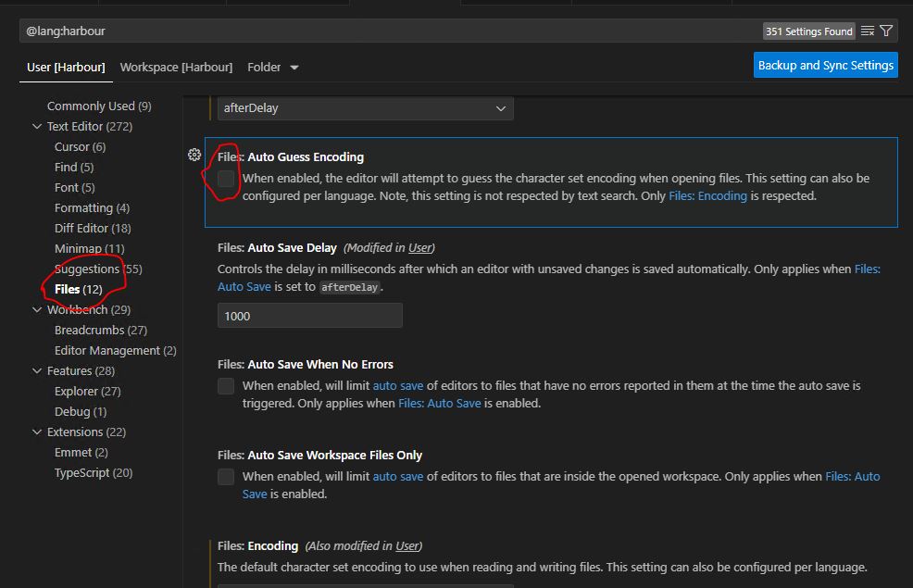
Task: Click Backup and Sync Settings button
Action: point(825,65)
